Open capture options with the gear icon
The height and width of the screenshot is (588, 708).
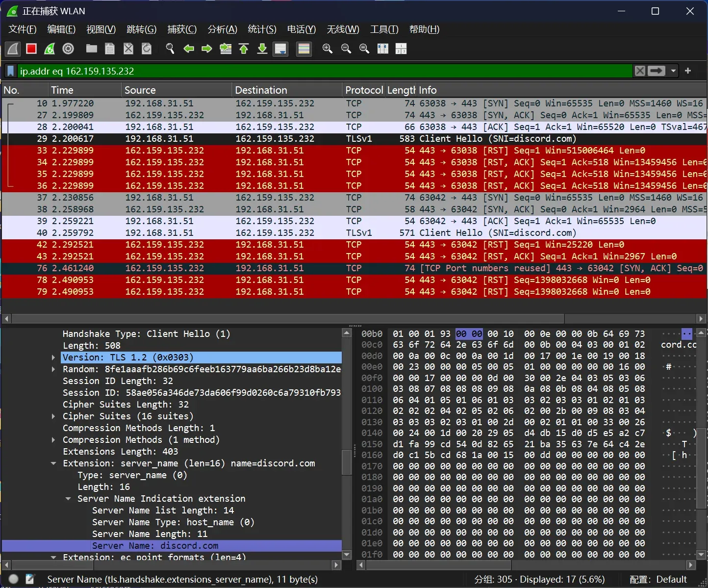click(68, 49)
